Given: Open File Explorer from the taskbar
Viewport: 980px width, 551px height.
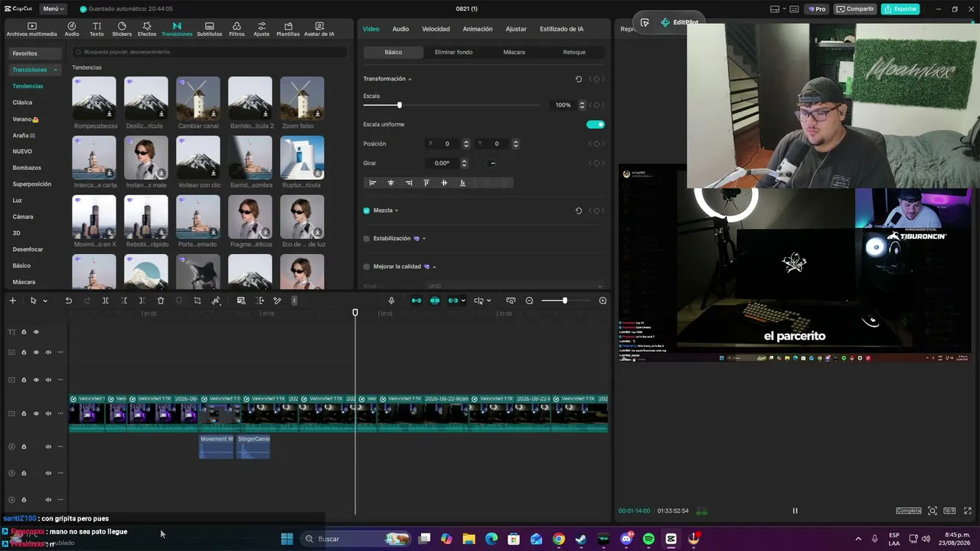Looking at the screenshot, I should pyautogui.click(x=469, y=539).
